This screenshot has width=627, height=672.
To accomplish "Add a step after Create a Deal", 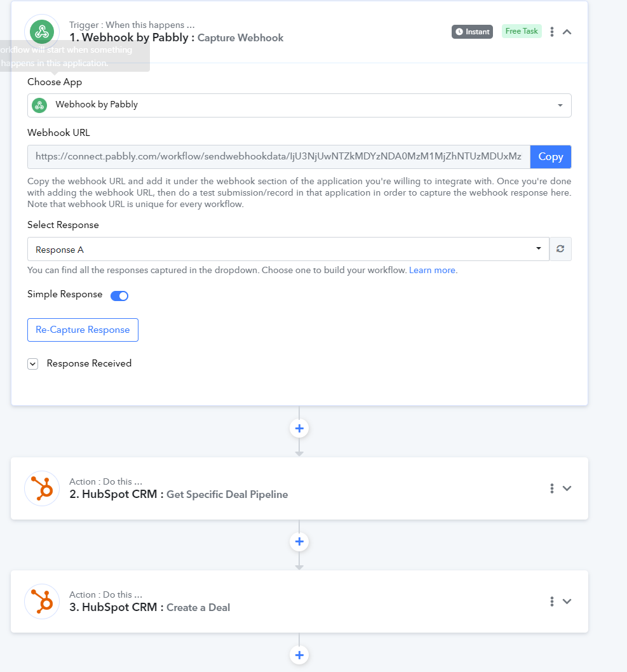I will coord(299,655).
